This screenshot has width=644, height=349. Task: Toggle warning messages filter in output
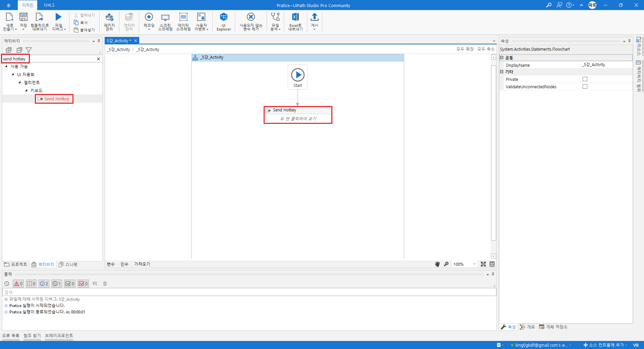point(31,284)
